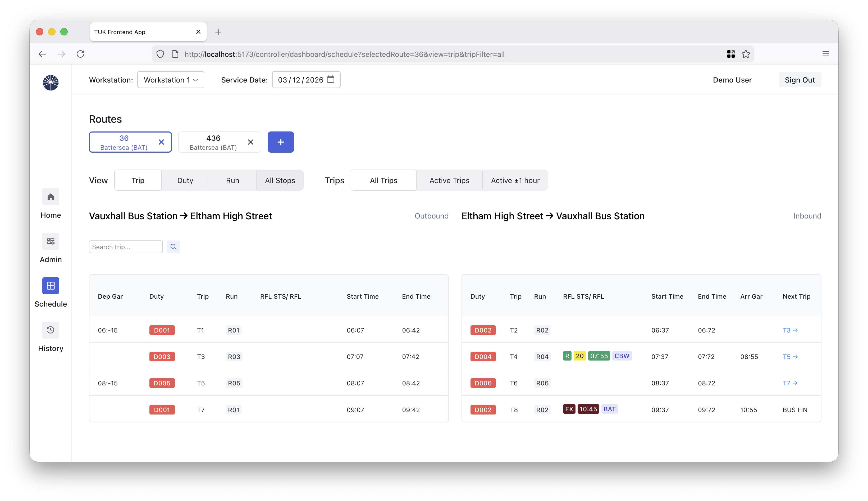
Task: Open the Home sidebar icon
Action: coord(51,197)
